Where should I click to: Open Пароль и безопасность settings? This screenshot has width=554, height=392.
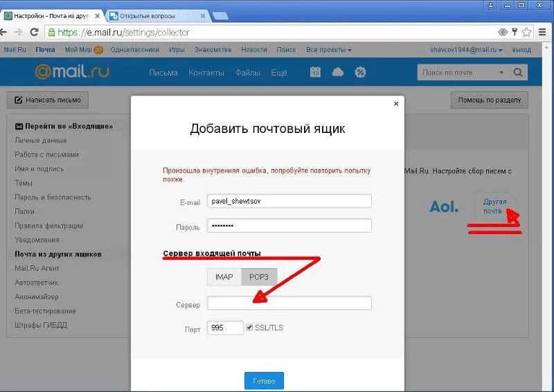[x=53, y=197]
